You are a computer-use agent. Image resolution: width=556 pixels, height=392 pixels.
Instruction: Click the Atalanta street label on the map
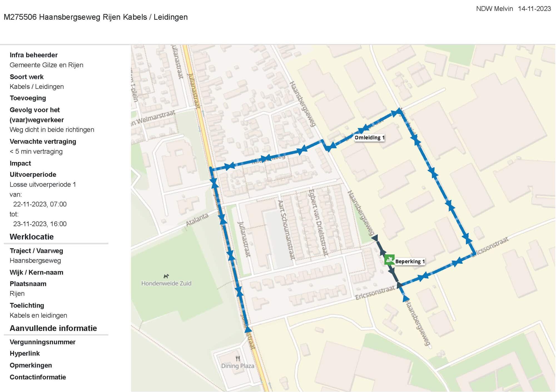click(197, 219)
